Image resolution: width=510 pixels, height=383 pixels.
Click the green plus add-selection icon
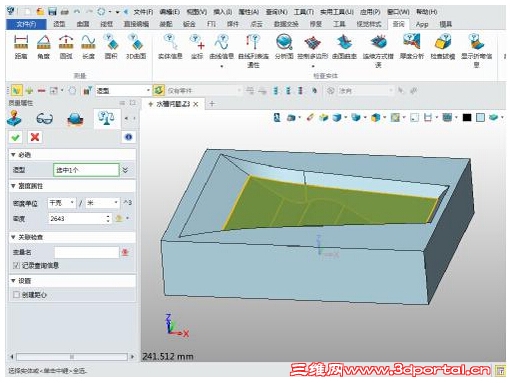pyautogui.click(x=29, y=90)
